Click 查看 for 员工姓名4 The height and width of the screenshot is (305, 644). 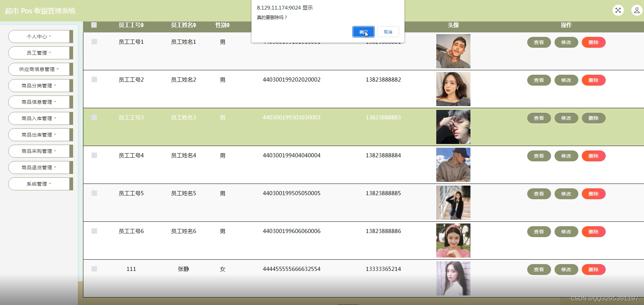(539, 156)
